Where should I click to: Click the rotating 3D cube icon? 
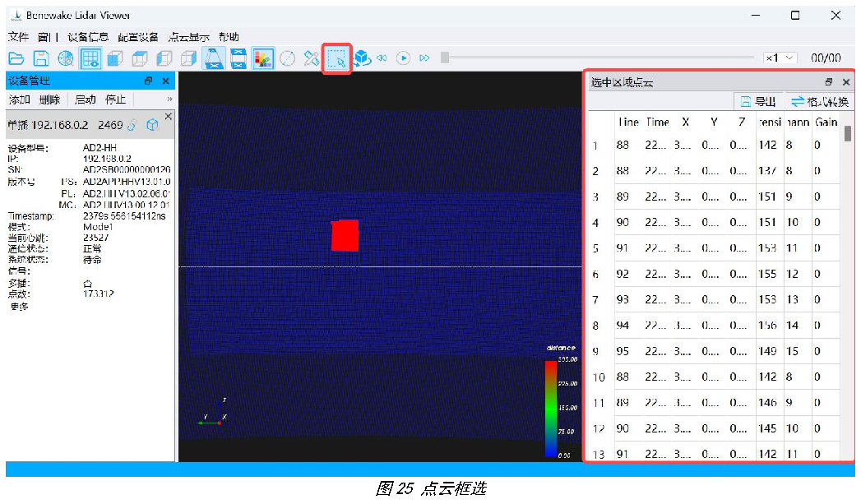[x=362, y=58]
